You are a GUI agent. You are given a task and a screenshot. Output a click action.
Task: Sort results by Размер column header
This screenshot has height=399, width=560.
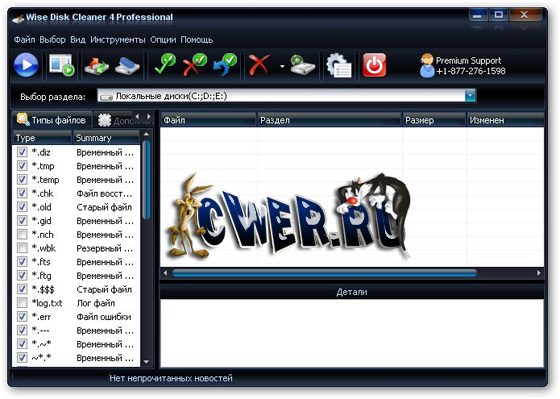tap(434, 120)
